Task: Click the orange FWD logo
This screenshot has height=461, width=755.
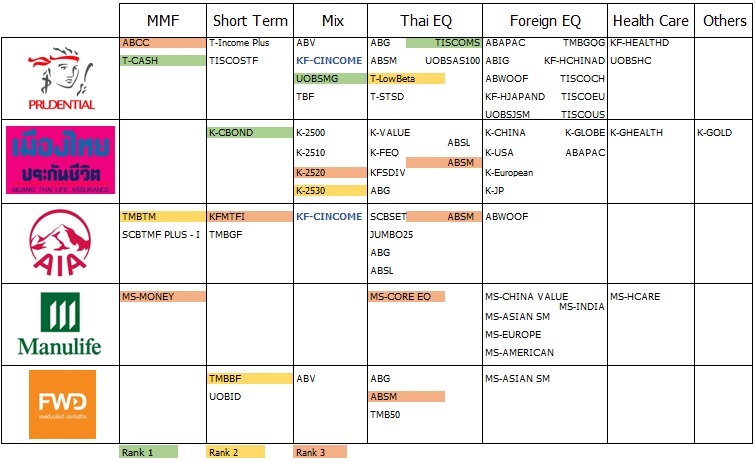Action: click(61, 404)
